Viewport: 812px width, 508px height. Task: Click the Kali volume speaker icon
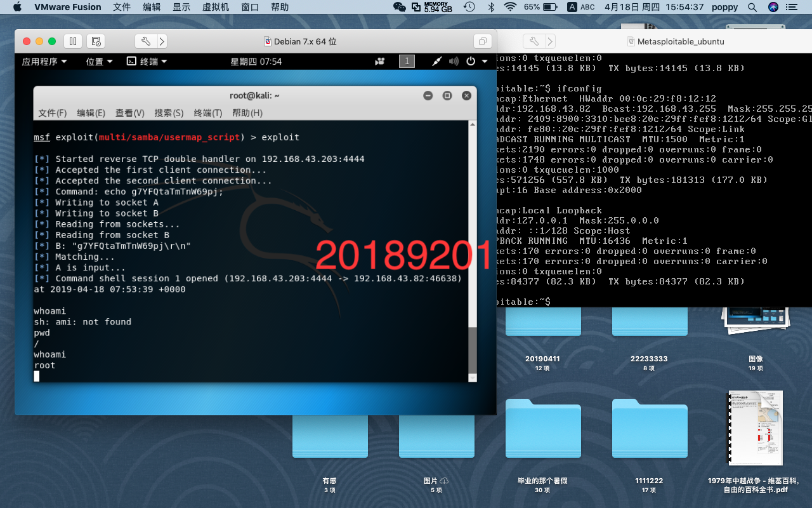(x=454, y=62)
